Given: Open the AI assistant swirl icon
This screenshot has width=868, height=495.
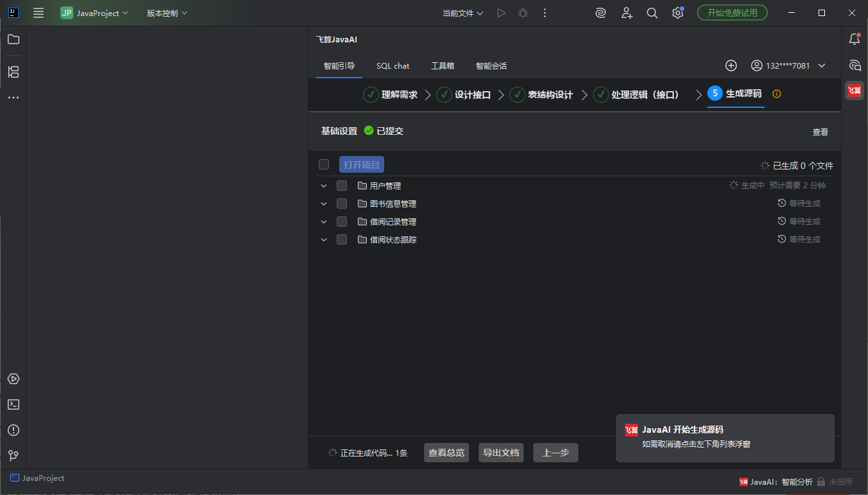Looking at the screenshot, I should point(601,13).
